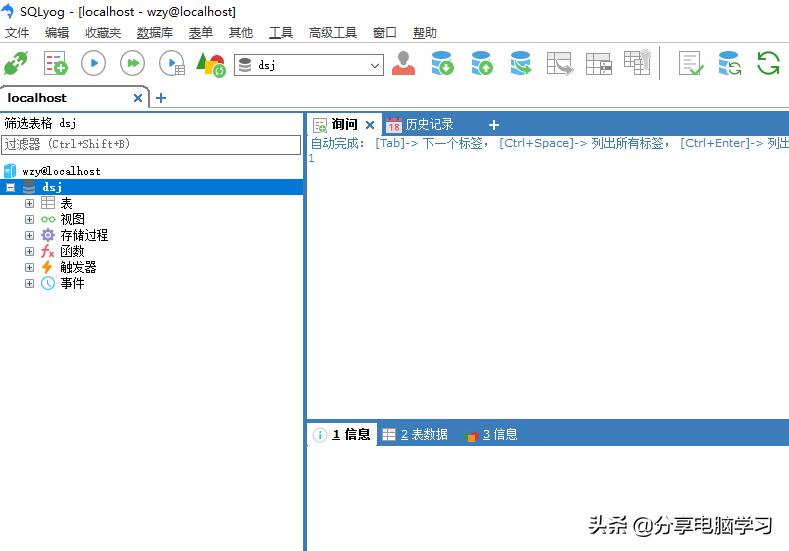
Task: Click the 函数 fx function icon
Action: tap(48, 251)
